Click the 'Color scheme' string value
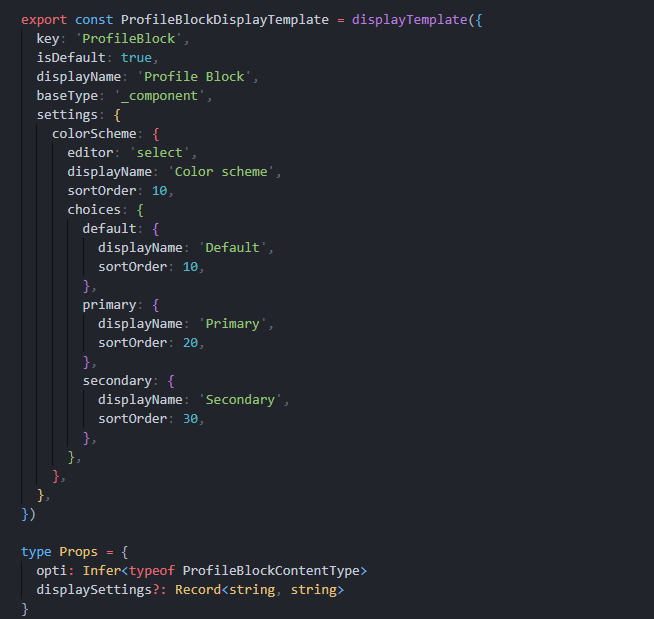Screen dimensions: 654x619 pyautogui.click(x=221, y=172)
